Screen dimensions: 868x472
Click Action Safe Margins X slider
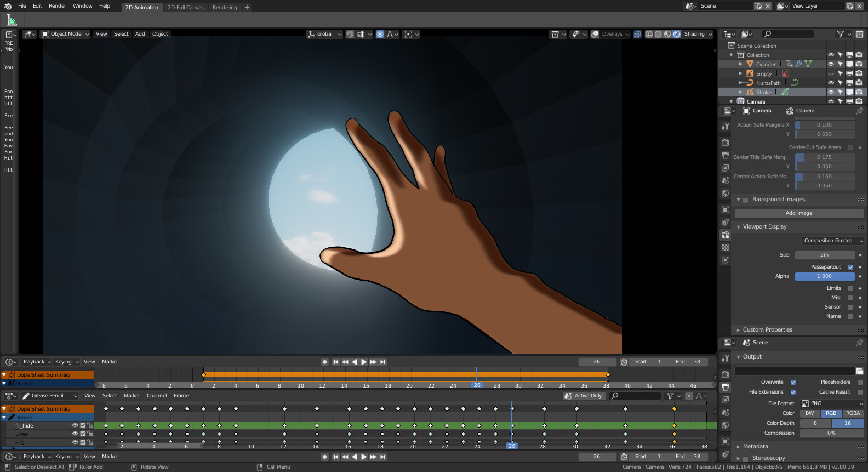point(825,125)
